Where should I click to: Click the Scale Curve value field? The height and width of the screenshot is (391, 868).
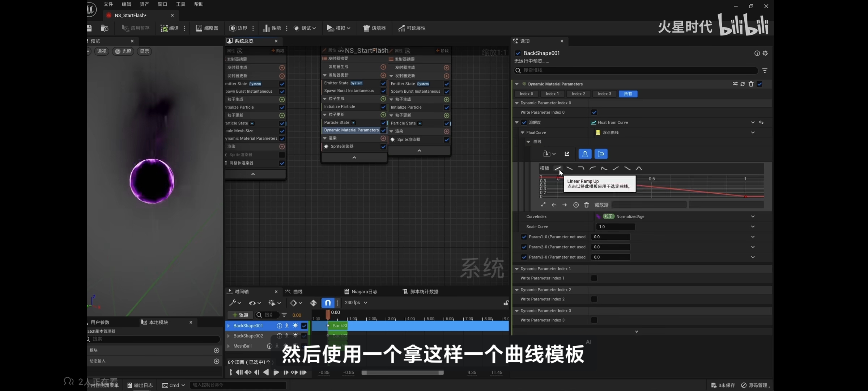click(x=615, y=227)
